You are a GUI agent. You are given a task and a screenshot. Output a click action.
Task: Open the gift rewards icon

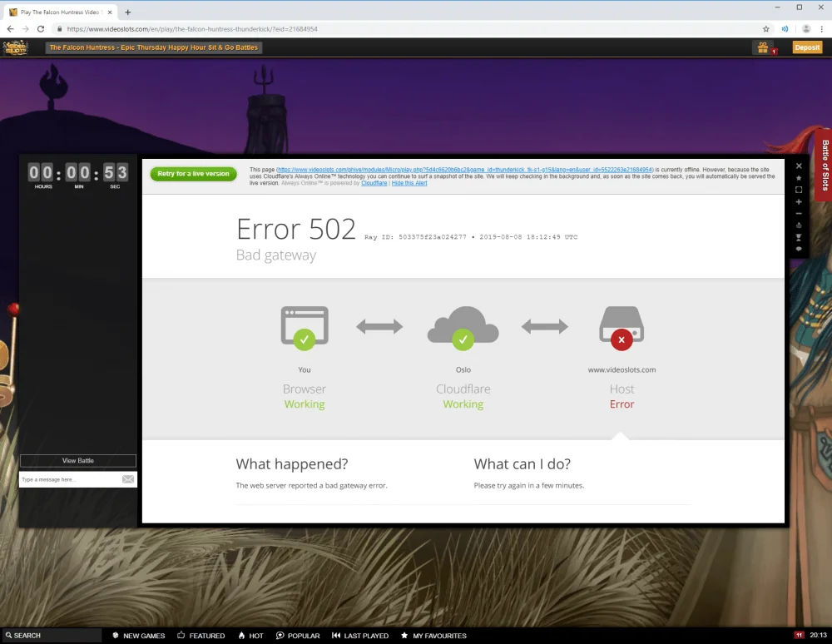point(763,47)
